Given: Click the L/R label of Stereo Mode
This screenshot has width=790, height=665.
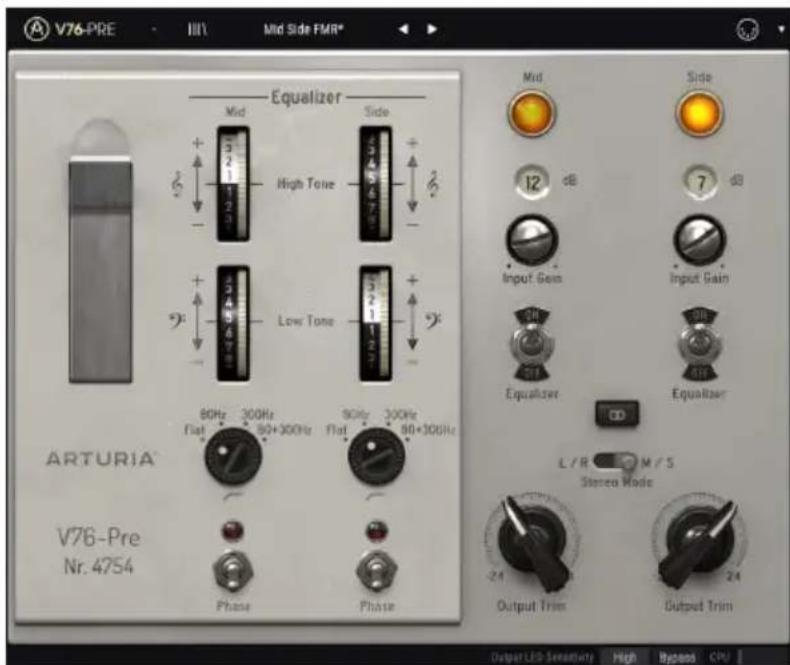Looking at the screenshot, I should tap(573, 462).
